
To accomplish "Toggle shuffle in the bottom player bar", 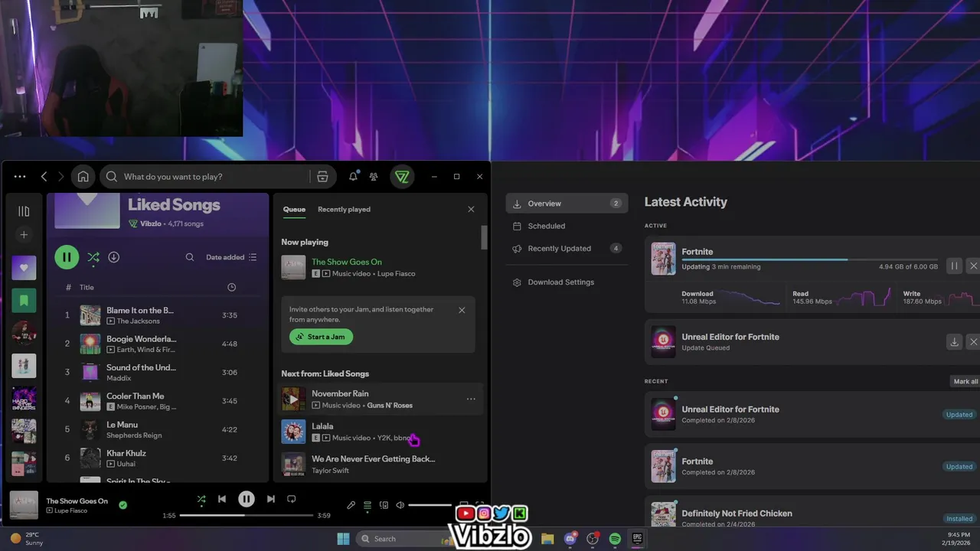I will pyautogui.click(x=201, y=499).
